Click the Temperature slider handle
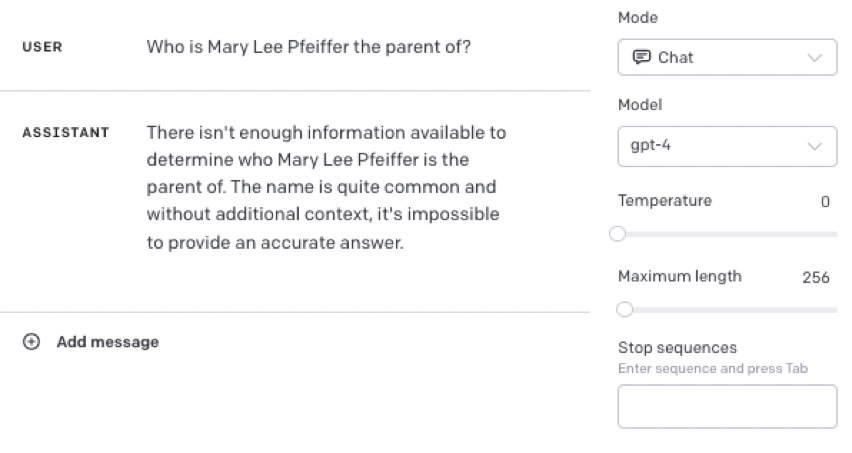852x453 pixels. pos(617,234)
